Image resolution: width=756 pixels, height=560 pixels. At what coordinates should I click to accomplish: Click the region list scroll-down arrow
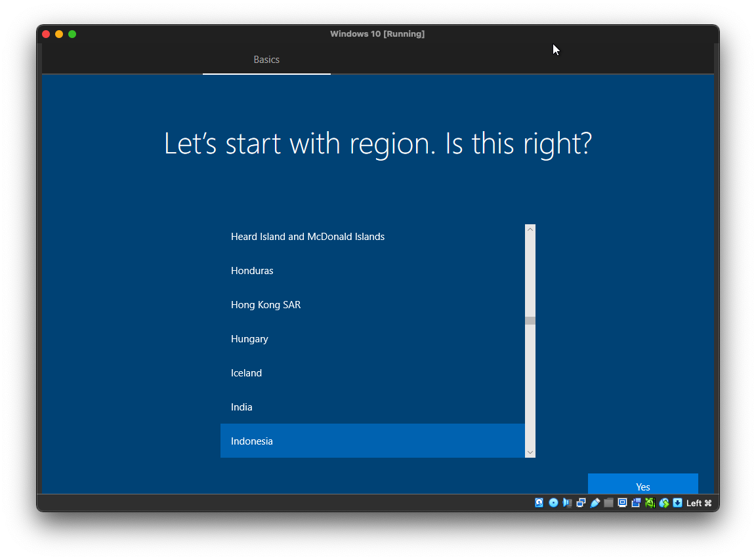(530, 452)
